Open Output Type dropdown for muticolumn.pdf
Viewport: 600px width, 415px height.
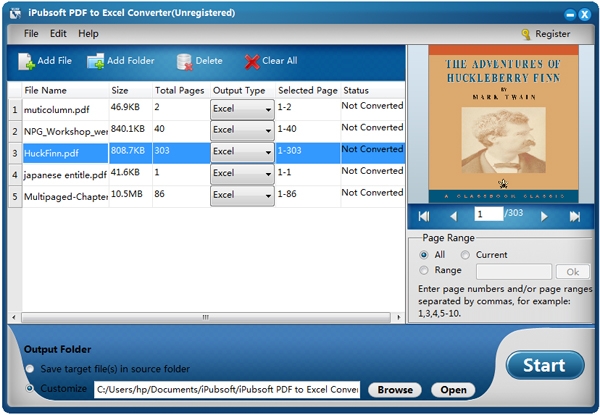242,109
